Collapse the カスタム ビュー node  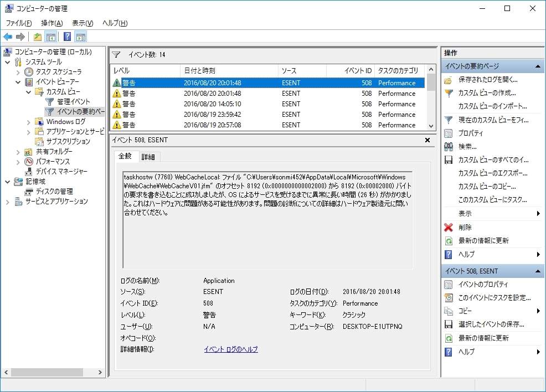[x=29, y=92]
